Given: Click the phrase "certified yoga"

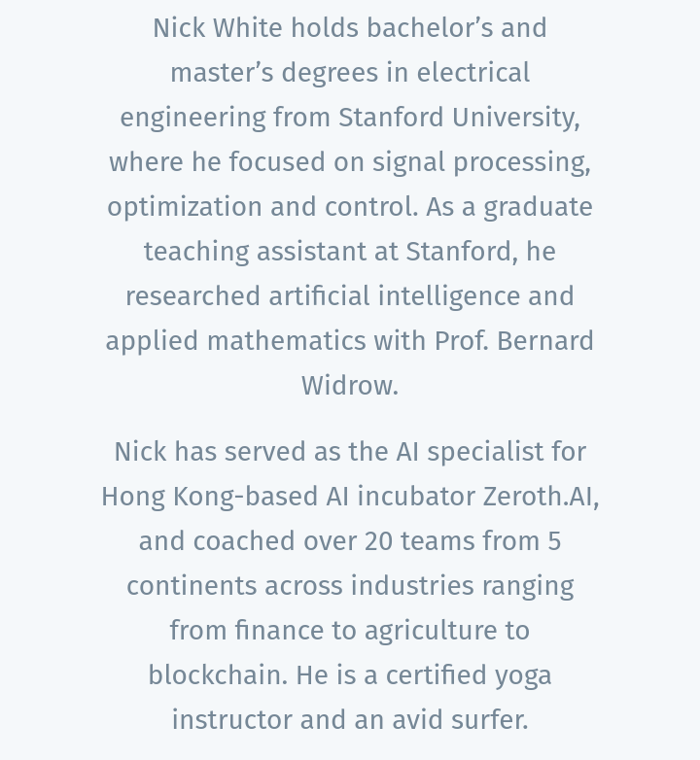Looking at the screenshot, I should click(x=469, y=676).
